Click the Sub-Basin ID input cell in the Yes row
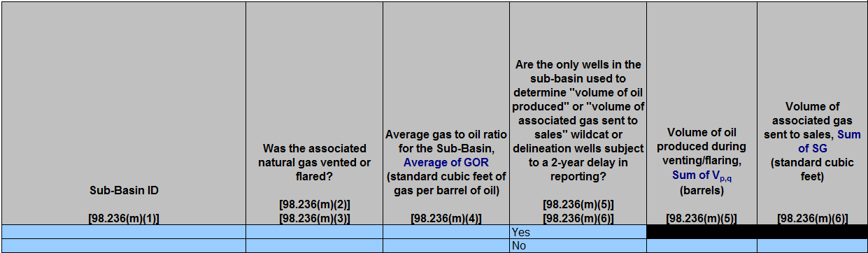Image resolution: width=868 pixels, height=253 pixels. point(123,232)
